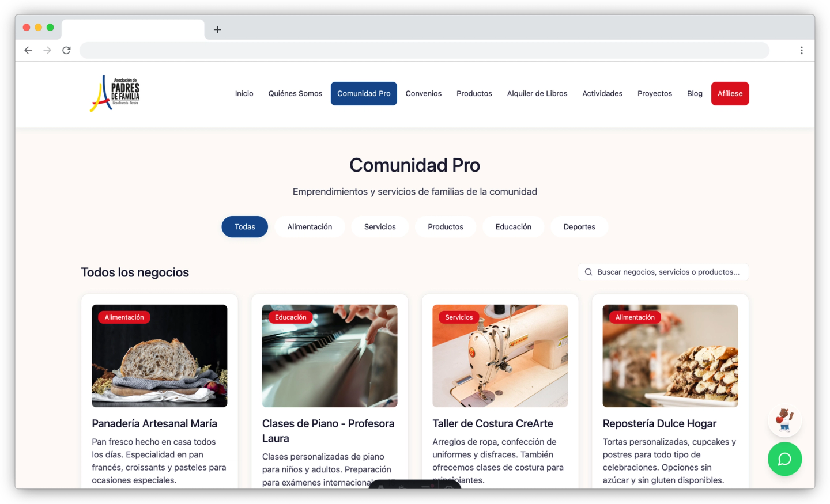Viewport: 830px width, 504px height.
Task: Go to Inicio in navigation
Action: [x=244, y=93]
